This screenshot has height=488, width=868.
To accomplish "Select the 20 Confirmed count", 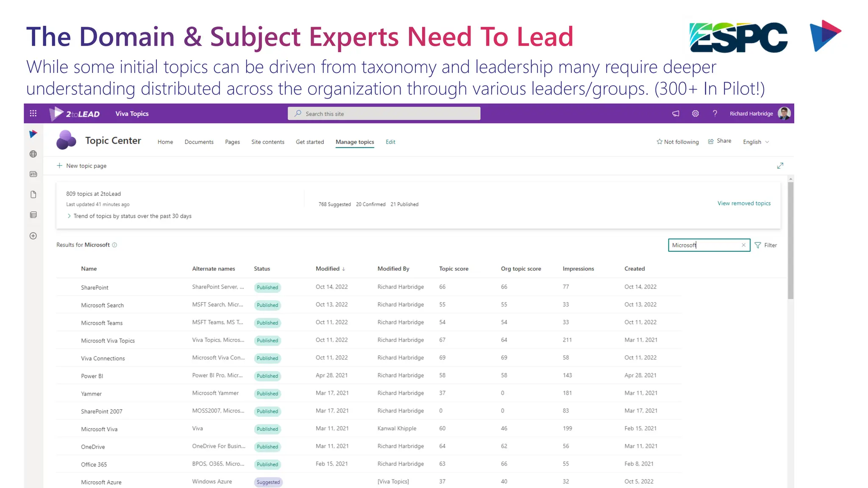I will coord(370,204).
